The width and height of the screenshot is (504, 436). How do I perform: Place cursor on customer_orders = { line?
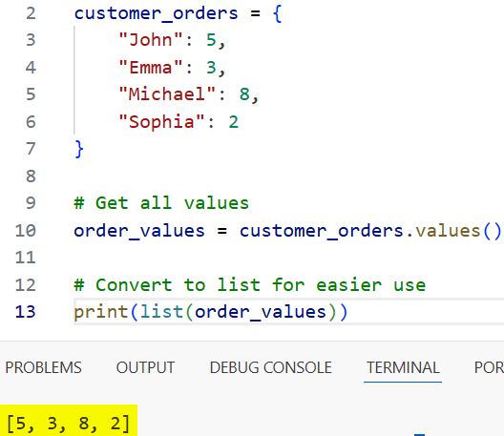(x=178, y=14)
